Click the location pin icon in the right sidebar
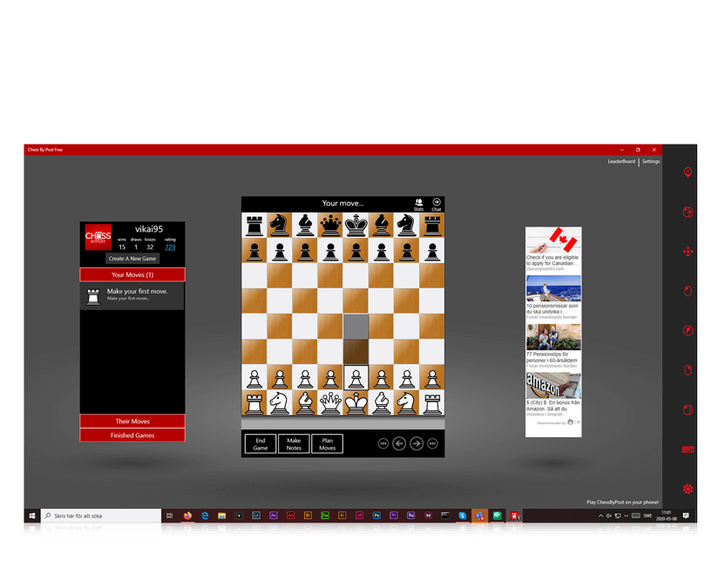 coord(688,172)
